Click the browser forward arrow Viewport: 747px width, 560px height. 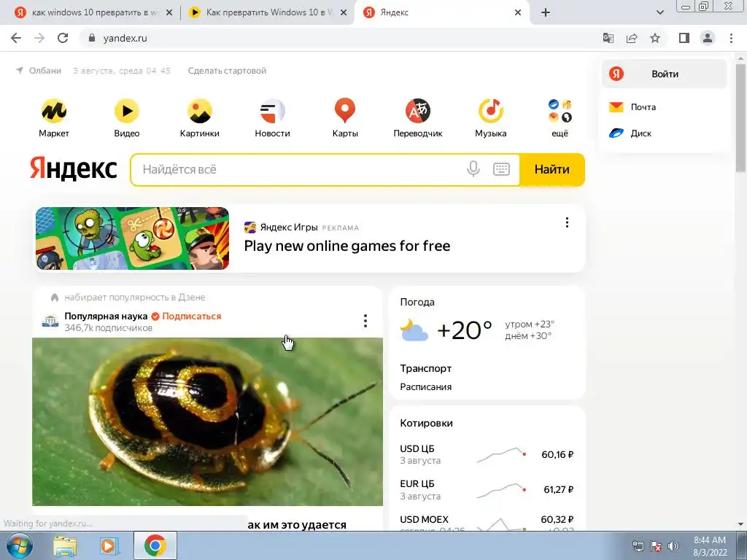coord(39,38)
